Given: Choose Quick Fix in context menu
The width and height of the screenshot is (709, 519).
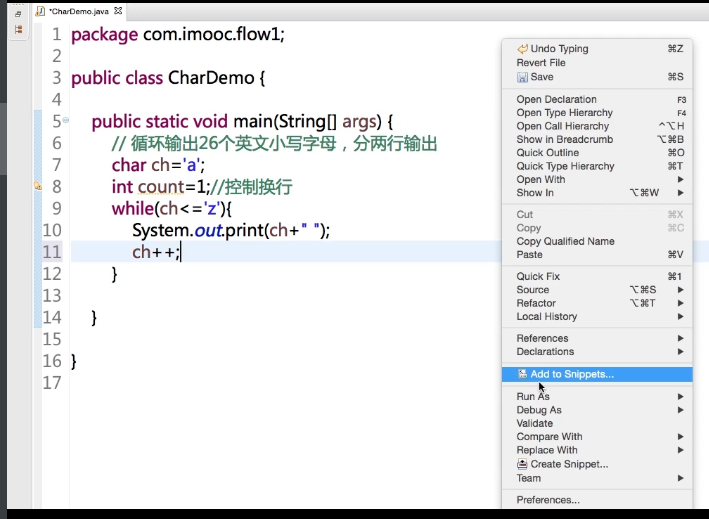Looking at the screenshot, I should pos(537,277).
